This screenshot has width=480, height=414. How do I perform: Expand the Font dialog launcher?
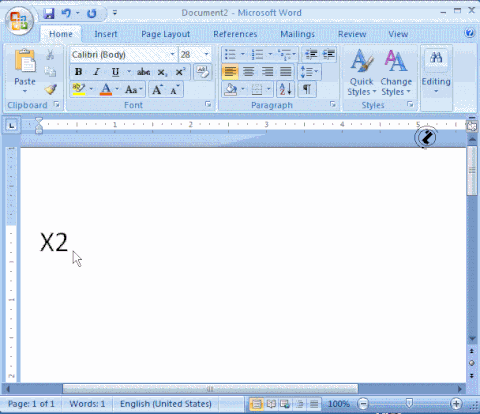pos(208,105)
